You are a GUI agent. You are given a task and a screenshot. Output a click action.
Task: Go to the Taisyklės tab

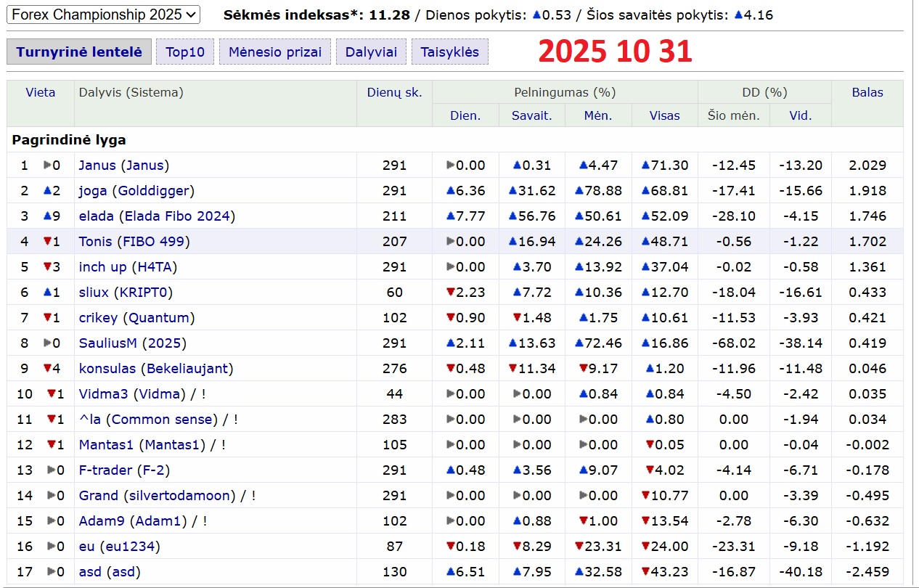[450, 52]
